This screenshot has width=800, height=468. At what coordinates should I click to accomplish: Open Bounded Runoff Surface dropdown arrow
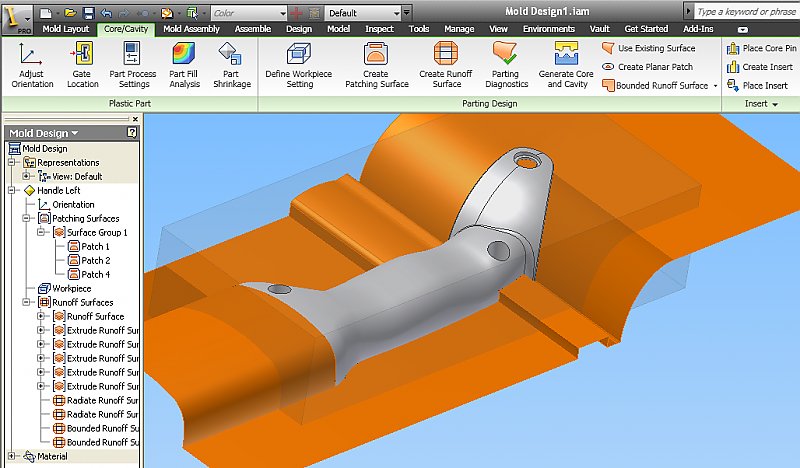[715, 86]
